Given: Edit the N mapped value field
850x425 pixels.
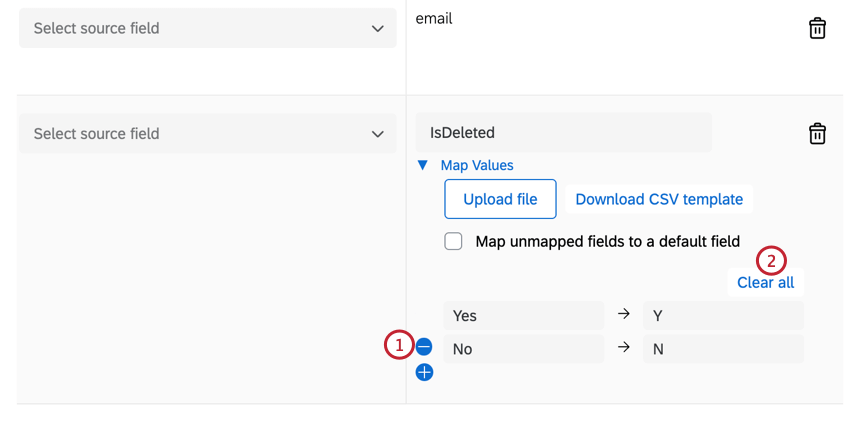Looking at the screenshot, I should point(723,349).
